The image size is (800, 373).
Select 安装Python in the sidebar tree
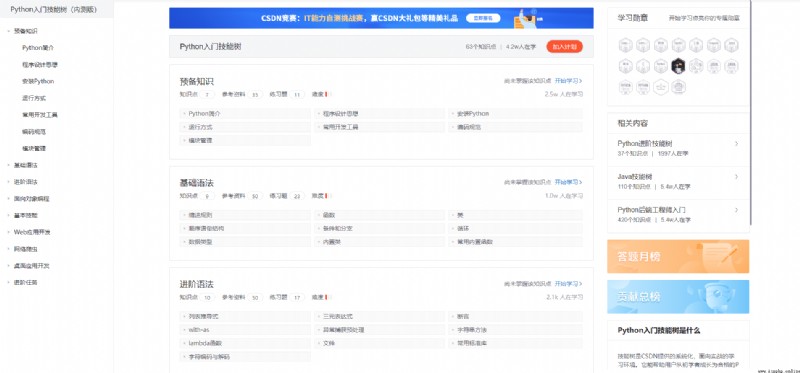pyautogui.click(x=38, y=81)
